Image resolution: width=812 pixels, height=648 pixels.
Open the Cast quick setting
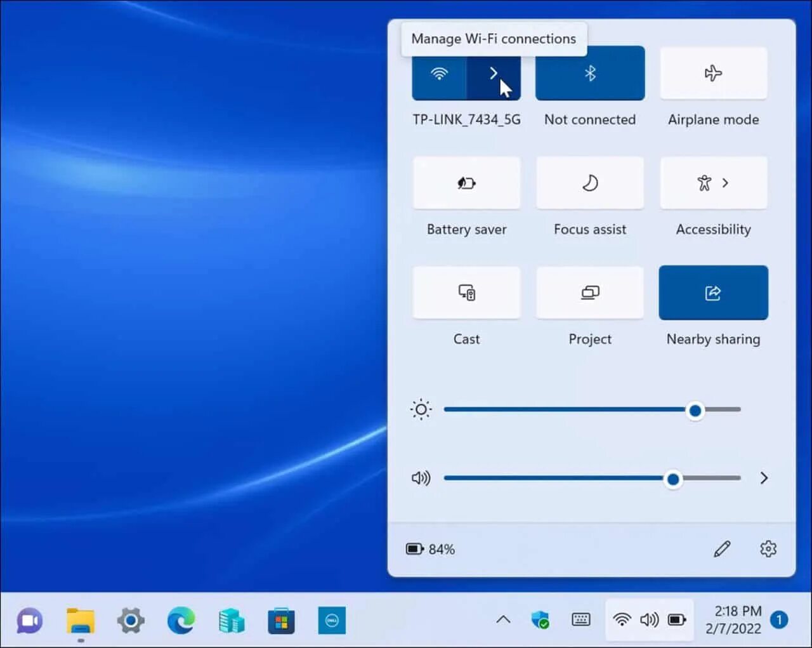point(467,293)
